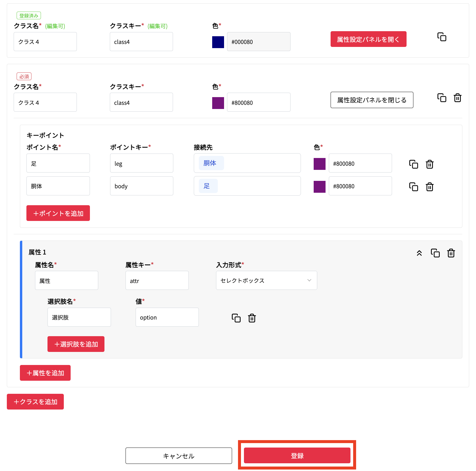
Task: Focus the #000080 color text field
Action: (x=259, y=42)
